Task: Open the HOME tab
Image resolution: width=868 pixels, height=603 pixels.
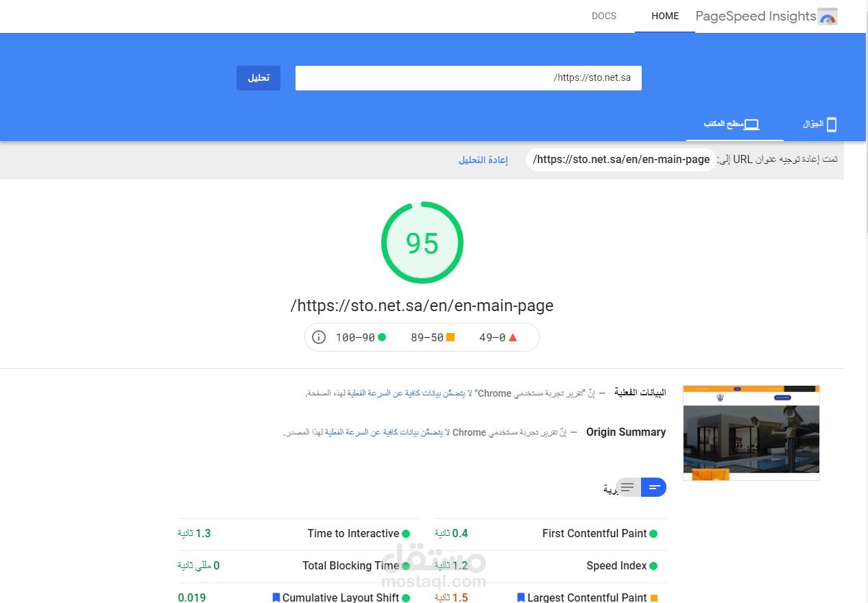Action: [x=664, y=16]
